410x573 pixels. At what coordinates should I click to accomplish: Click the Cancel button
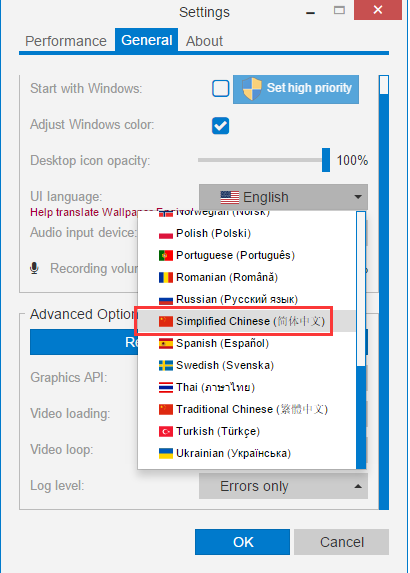click(x=342, y=542)
